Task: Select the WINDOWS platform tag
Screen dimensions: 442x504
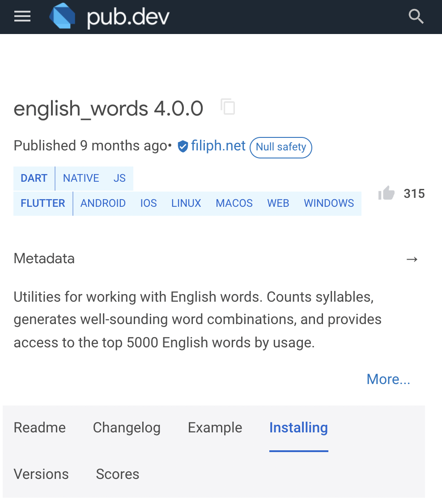Action: click(x=329, y=204)
